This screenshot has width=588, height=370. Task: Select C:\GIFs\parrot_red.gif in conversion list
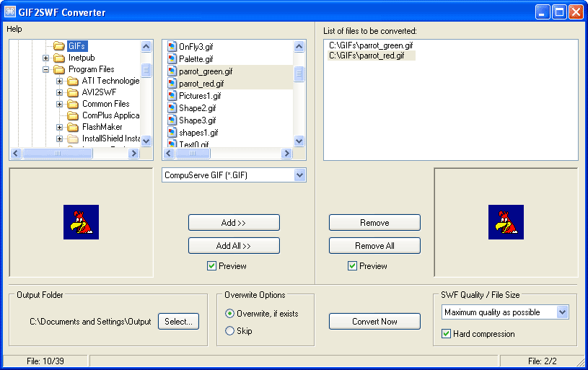click(367, 56)
